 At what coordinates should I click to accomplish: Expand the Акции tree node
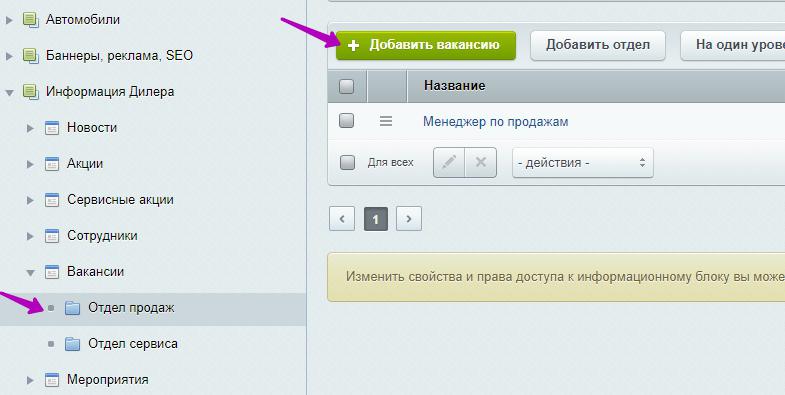point(30,164)
